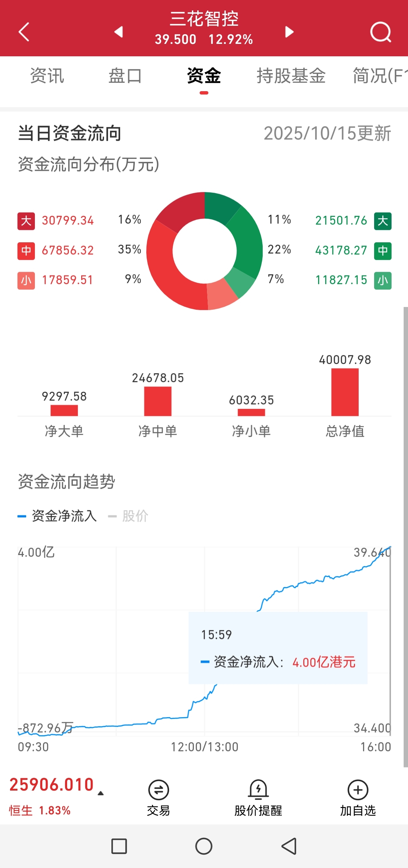Screen dimensions: 408x868
Task: Tap the 净小单 bar
Action: coord(251,413)
